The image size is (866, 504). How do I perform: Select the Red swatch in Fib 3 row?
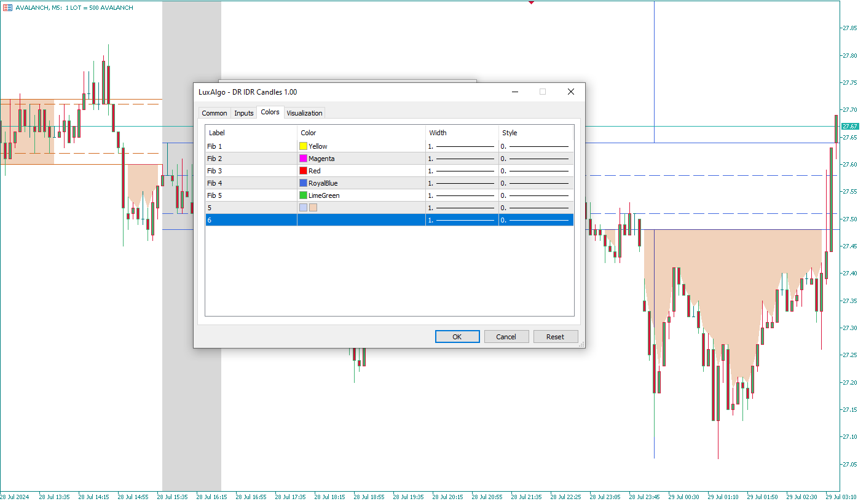coord(303,171)
